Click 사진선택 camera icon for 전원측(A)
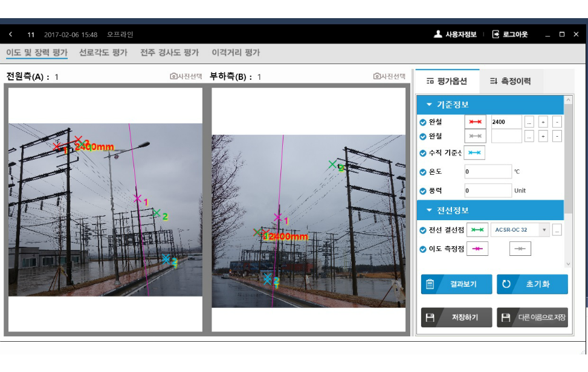Image resolution: width=588 pixels, height=372 pixels. 174,76
